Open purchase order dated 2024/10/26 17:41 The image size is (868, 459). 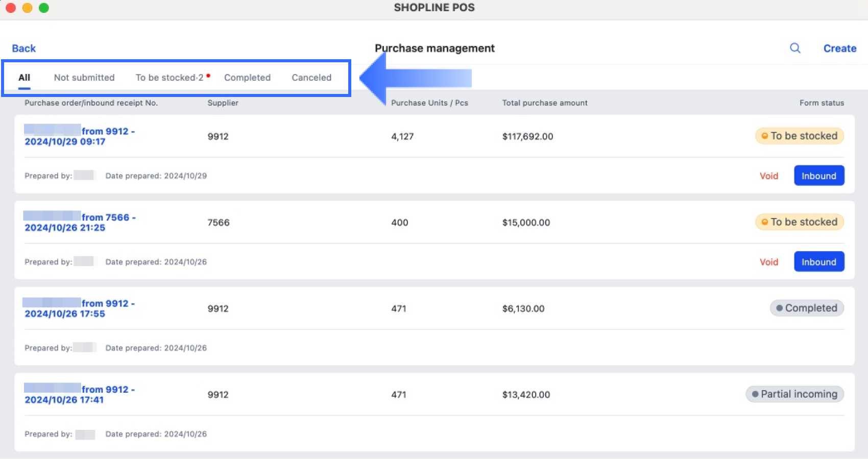[x=80, y=395]
